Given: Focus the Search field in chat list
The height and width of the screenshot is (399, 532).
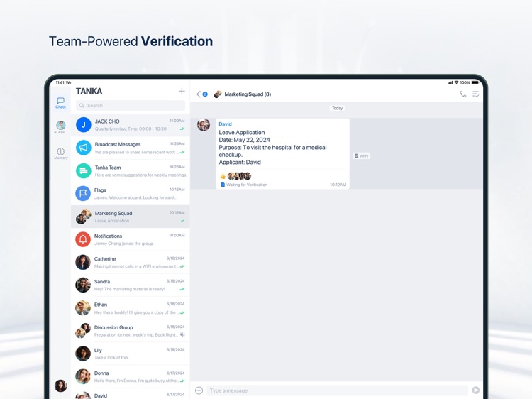Looking at the screenshot, I should pyautogui.click(x=131, y=106).
